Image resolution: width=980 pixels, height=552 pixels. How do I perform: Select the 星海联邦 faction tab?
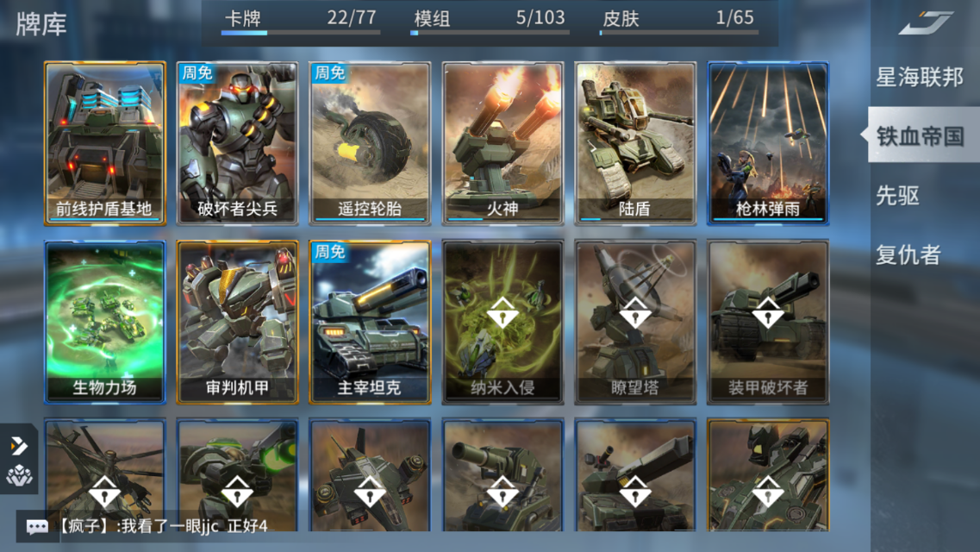tap(920, 78)
